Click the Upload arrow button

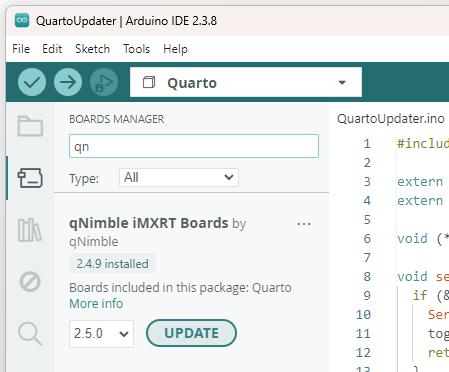click(x=68, y=82)
